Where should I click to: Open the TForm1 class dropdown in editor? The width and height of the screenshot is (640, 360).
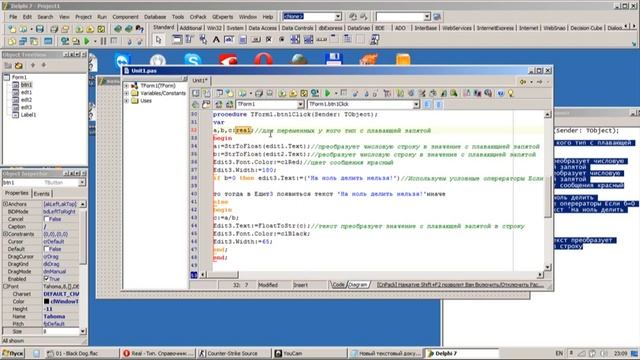[x=300, y=104]
